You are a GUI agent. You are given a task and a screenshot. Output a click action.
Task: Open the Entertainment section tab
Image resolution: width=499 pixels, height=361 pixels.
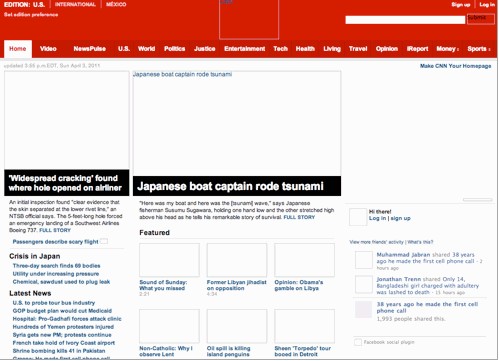(x=245, y=49)
